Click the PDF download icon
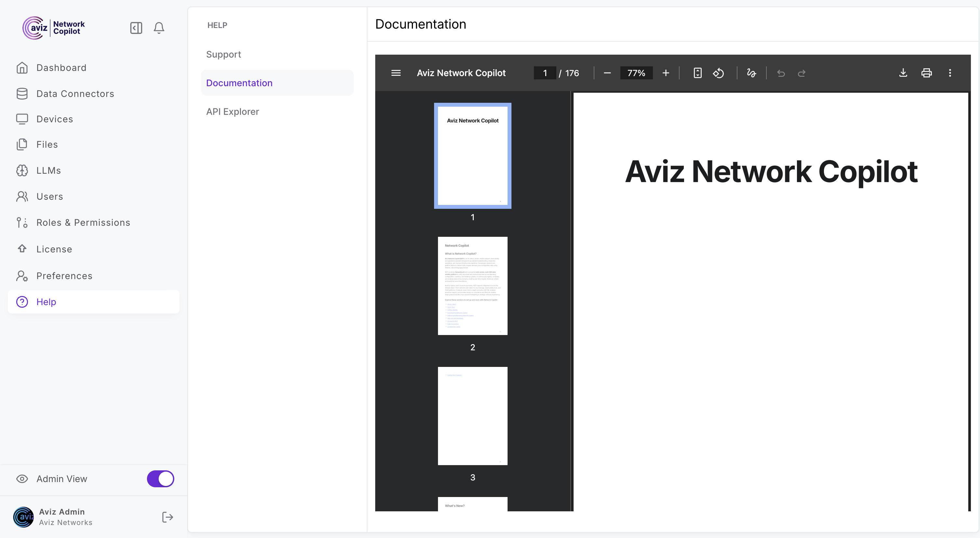Screen dimensions: 980x538 (x=903, y=73)
